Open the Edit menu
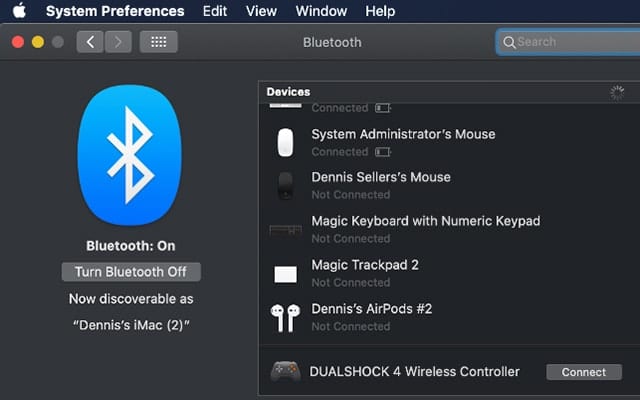Screen dimensions: 640x400 click(x=214, y=11)
